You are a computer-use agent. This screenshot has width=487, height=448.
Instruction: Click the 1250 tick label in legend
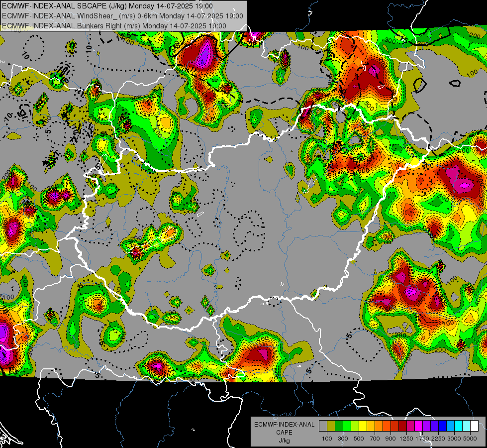point(406,439)
